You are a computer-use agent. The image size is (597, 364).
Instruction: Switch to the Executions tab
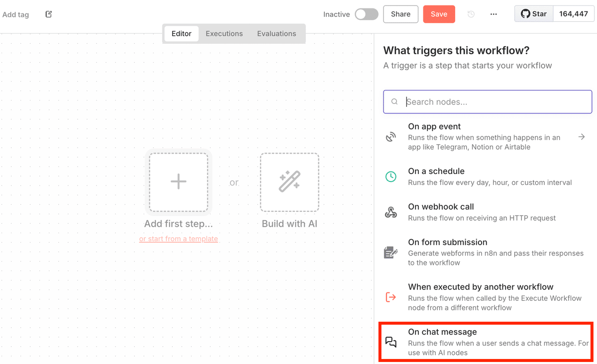224,34
